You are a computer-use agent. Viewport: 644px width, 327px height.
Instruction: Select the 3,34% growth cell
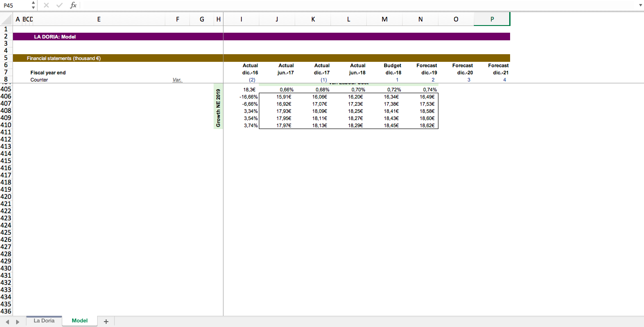click(241, 111)
